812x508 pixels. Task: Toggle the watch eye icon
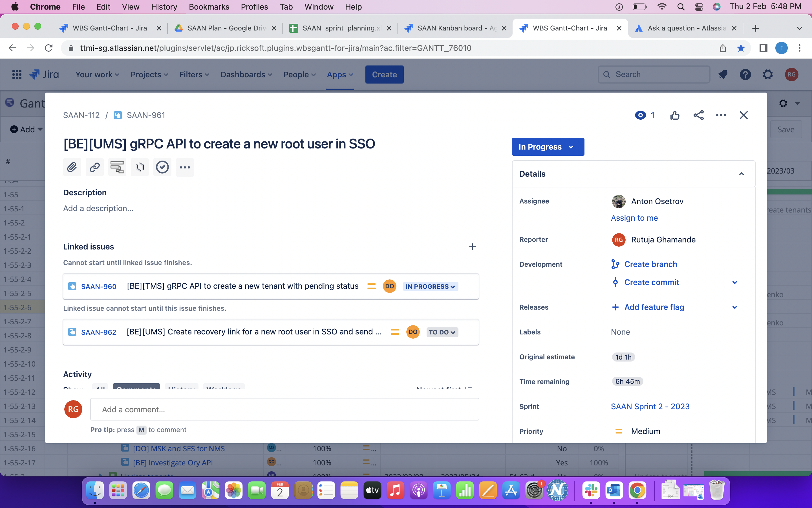(640, 115)
